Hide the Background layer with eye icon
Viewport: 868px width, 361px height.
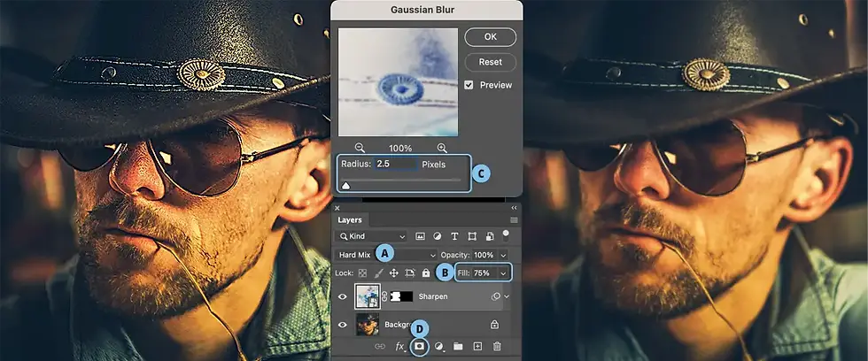tap(343, 325)
